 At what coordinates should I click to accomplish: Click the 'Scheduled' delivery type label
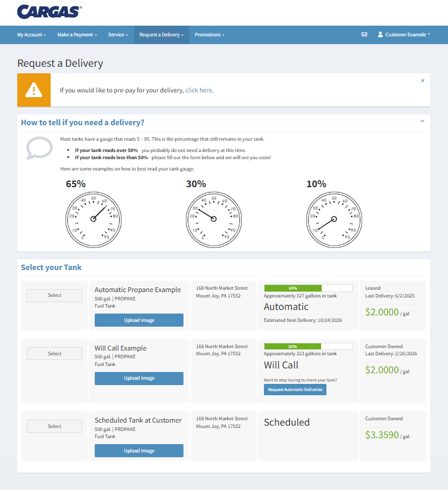click(287, 423)
